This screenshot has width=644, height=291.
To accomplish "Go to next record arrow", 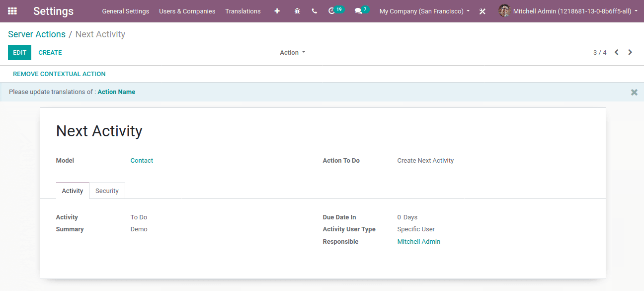I will (630, 52).
